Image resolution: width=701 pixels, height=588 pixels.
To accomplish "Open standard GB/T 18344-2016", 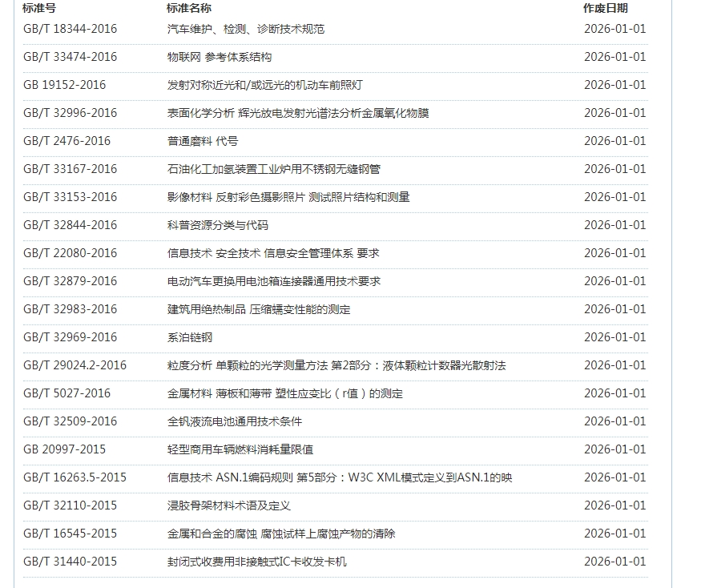I will coord(70,29).
